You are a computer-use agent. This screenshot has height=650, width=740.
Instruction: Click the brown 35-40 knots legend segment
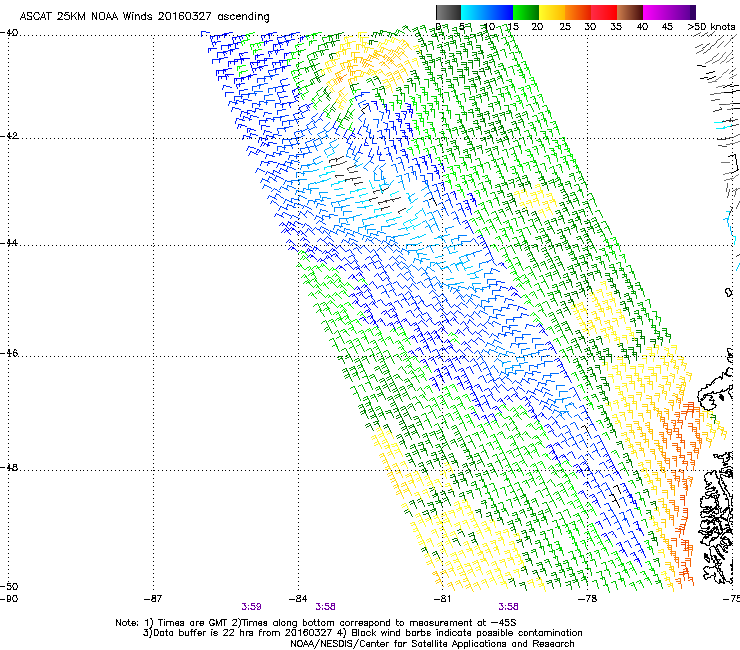pos(630,12)
